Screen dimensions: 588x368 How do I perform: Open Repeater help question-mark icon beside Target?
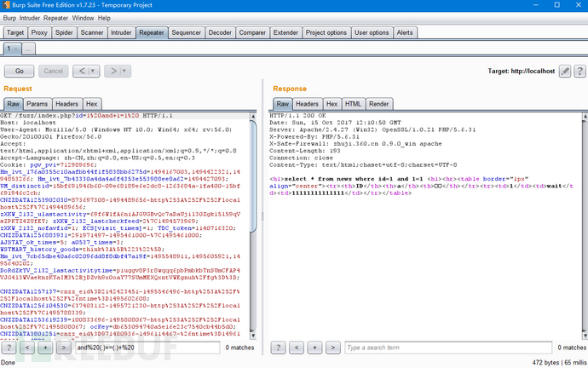click(579, 71)
